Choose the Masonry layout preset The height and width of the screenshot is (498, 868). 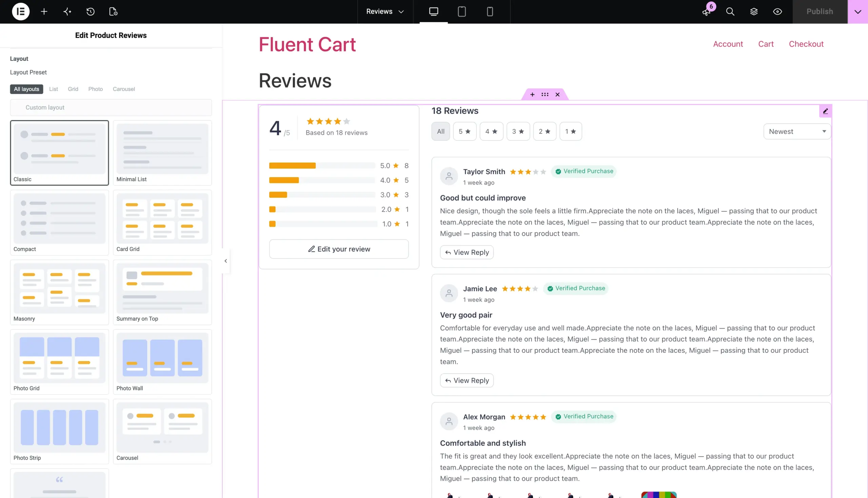tap(59, 292)
